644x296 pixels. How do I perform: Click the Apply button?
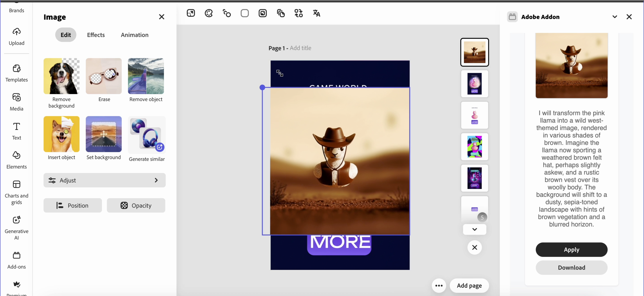[571, 249]
